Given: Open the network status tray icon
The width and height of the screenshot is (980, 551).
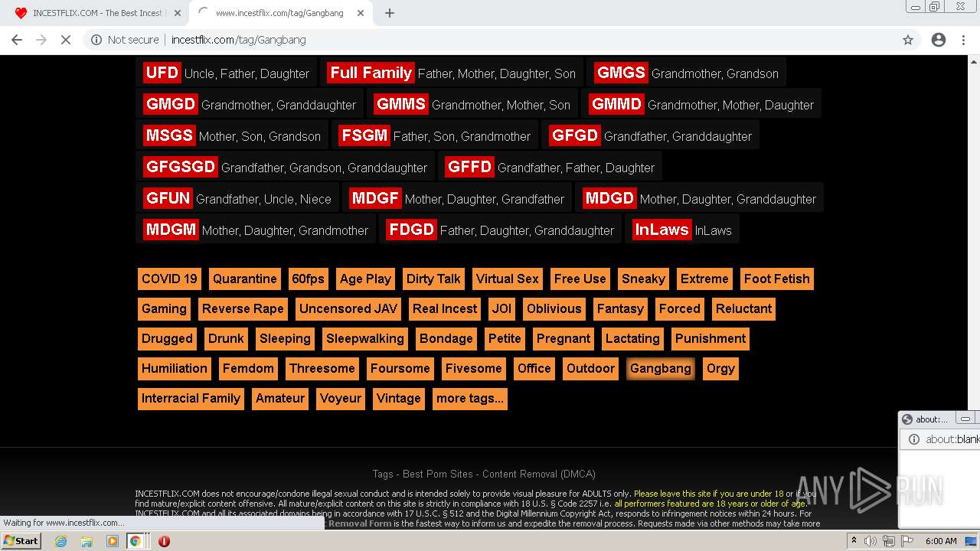Looking at the screenshot, I should pyautogui.click(x=888, y=541).
